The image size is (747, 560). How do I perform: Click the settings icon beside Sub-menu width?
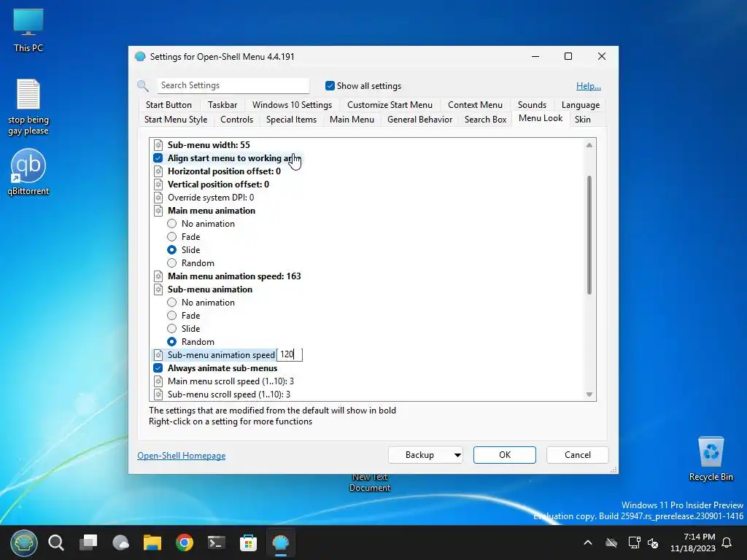tap(158, 145)
